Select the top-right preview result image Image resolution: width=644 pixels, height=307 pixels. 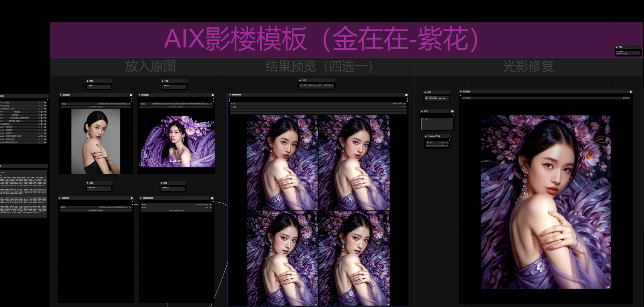pos(354,162)
